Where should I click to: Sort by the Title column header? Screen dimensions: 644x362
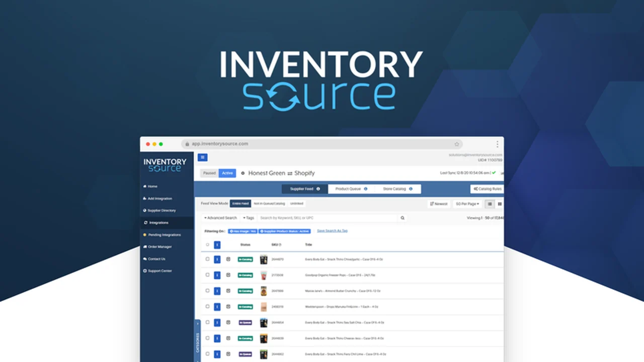coord(308,245)
